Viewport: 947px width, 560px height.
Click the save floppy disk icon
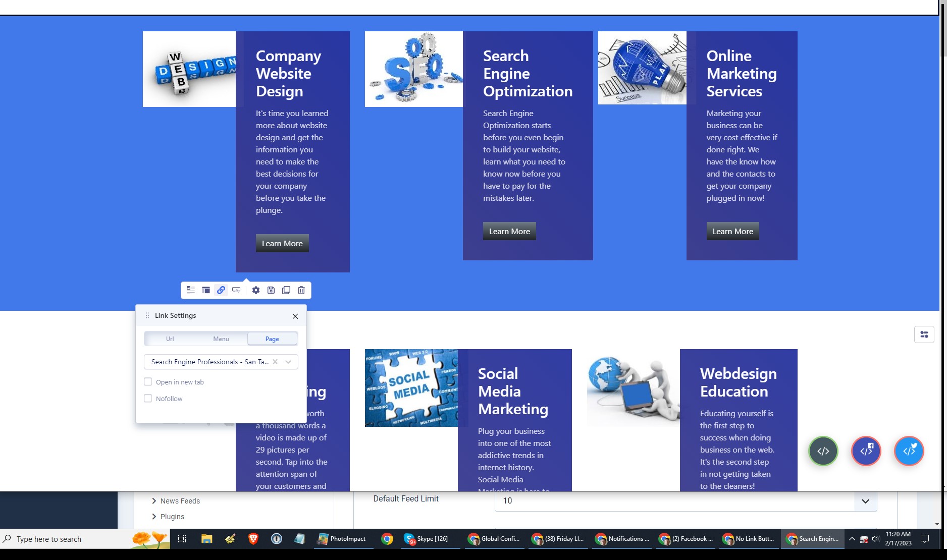271,290
